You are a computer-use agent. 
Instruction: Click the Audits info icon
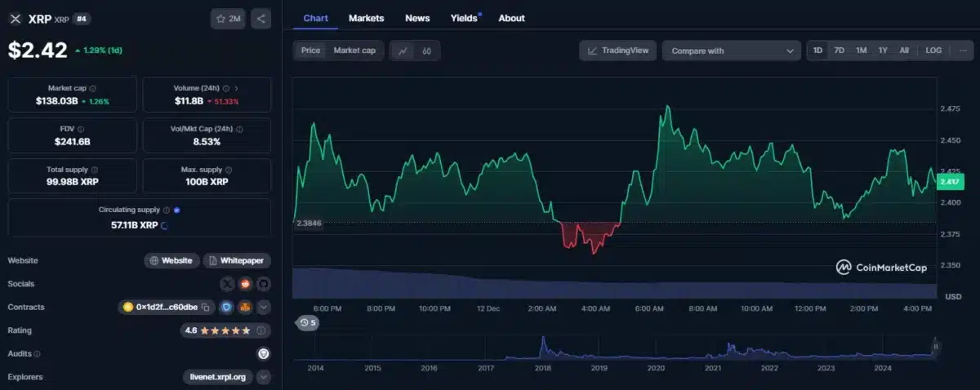click(x=37, y=354)
